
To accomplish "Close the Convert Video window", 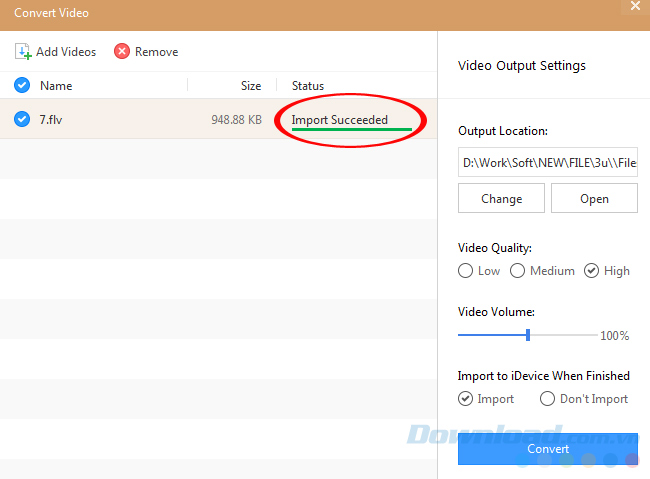I will coord(636,8).
